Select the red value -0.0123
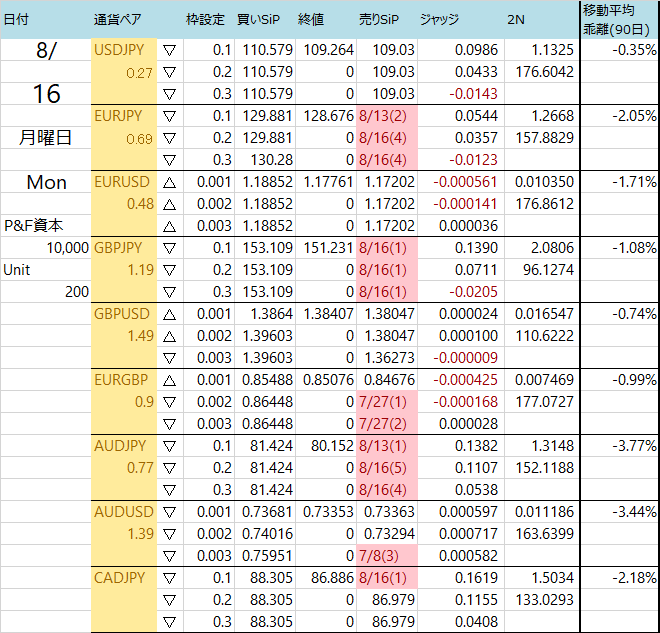 [473, 160]
